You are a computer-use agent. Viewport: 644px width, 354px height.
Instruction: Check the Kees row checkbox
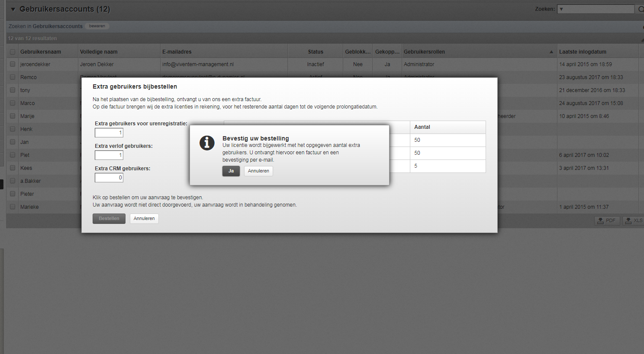point(13,168)
